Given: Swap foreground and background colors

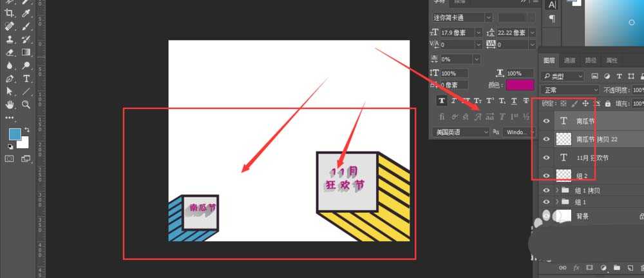Looking at the screenshot, I should tap(26, 130).
